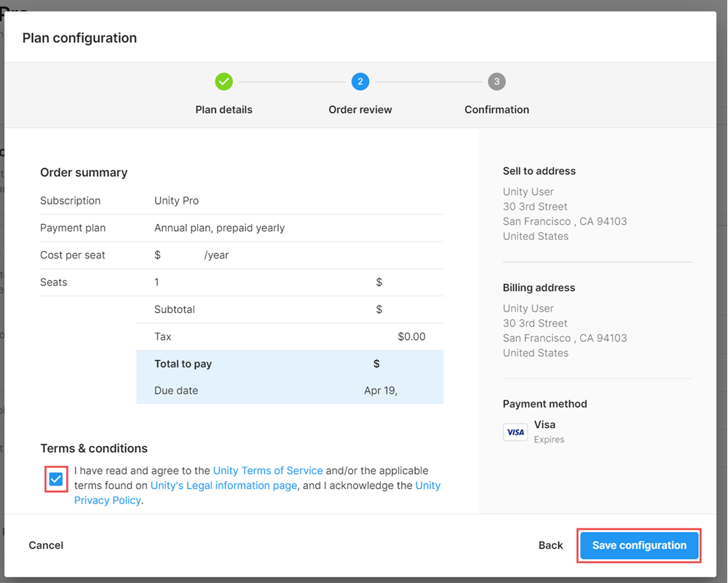Image resolution: width=728 pixels, height=583 pixels.
Task: Click 'Annual plan, prepaid yearly' text
Action: [220, 228]
